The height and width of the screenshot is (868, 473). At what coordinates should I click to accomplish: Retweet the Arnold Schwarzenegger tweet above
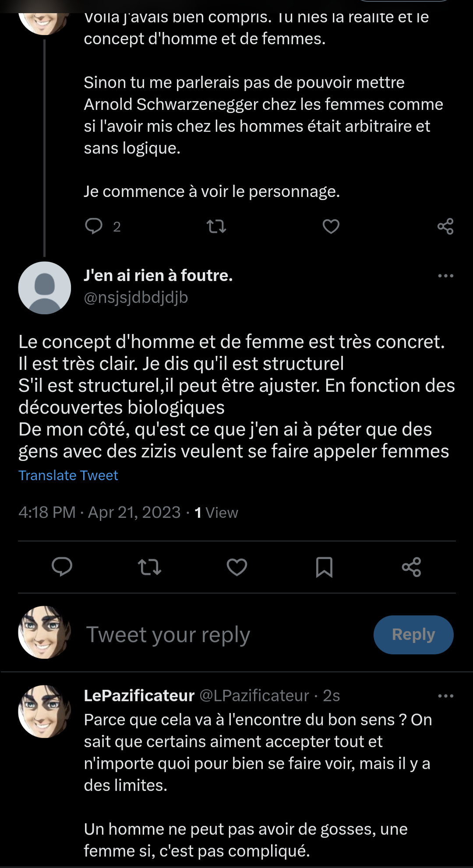(216, 226)
